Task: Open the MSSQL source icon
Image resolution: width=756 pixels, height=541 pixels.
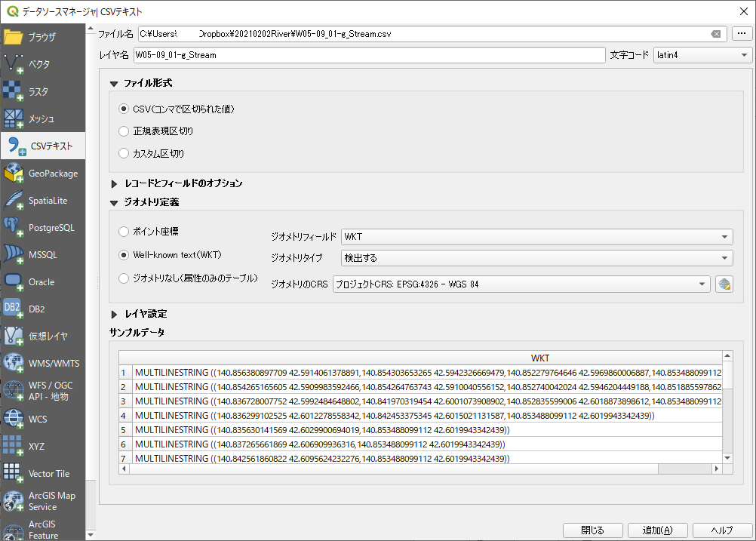Action: [x=14, y=255]
